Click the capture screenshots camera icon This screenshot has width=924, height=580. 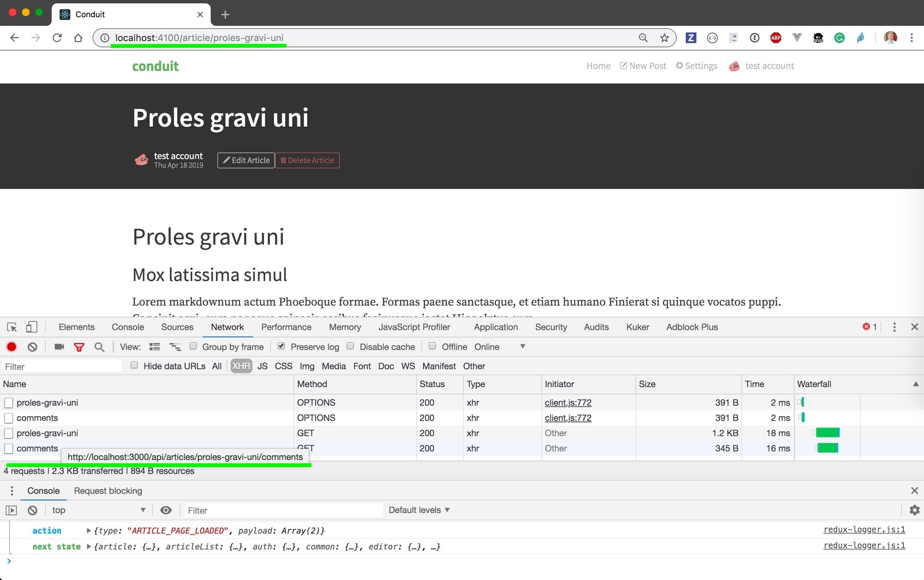point(59,347)
